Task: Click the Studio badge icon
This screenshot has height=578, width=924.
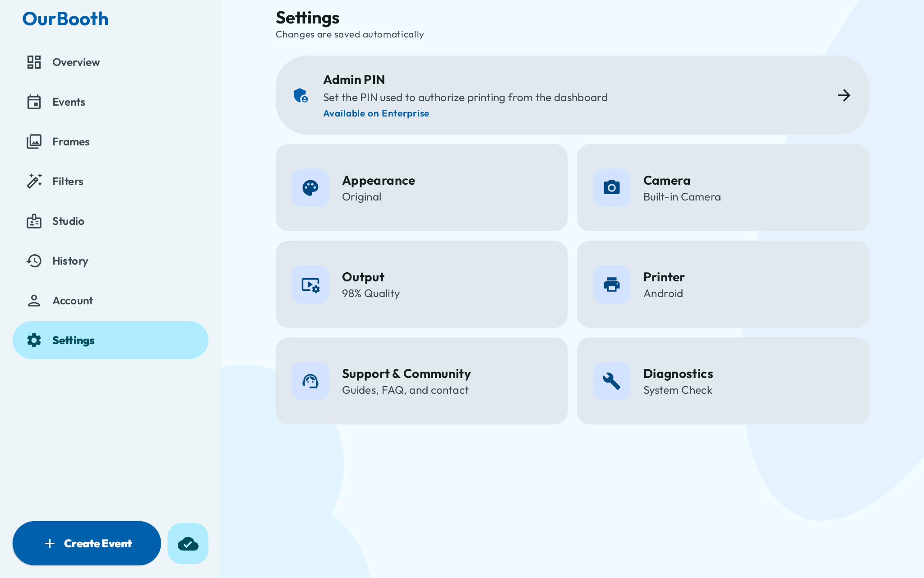Action: point(34,221)
